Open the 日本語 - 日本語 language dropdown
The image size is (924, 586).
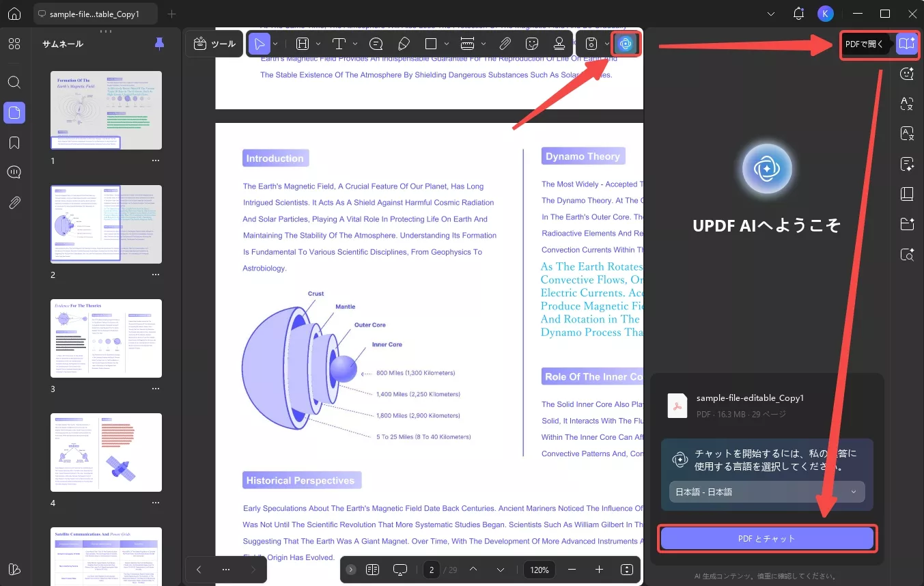[767, 492]
